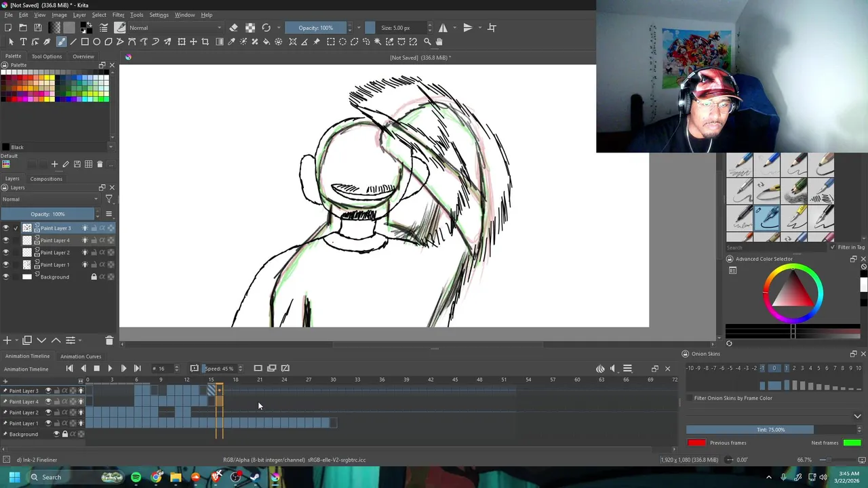Switch to Tool Options tab
This screenshot has width=868, height=488.
(x=46, y=57)
